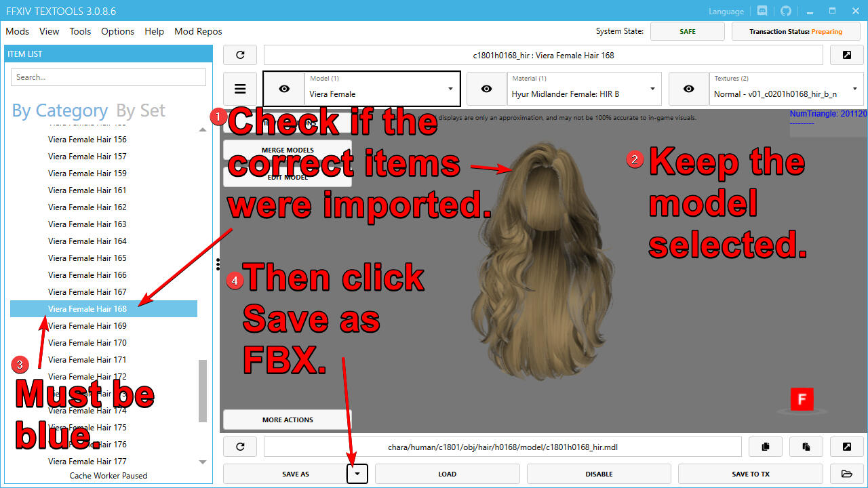Viewport: 868px width, 488px height.
Task: Expand the Save As dropdown arrow
Action: coord(357,474)
